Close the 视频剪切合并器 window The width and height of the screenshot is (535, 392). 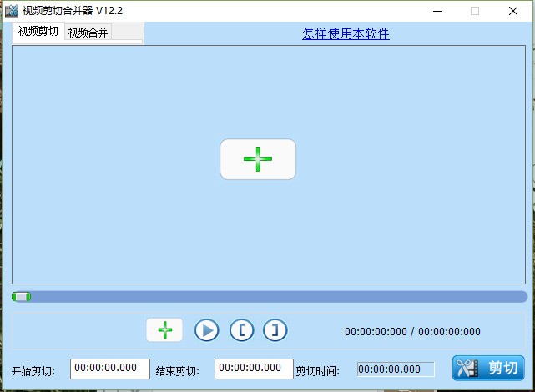(513, 11)
